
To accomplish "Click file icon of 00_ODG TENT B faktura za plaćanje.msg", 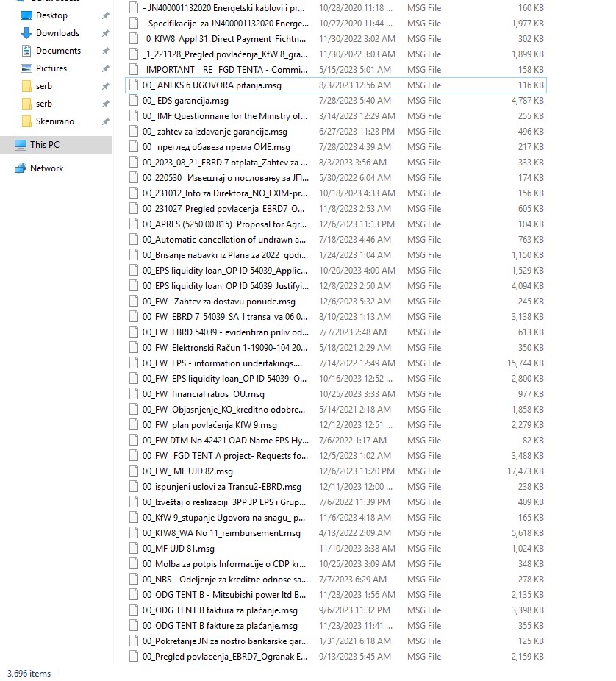I will pos(134,610).
